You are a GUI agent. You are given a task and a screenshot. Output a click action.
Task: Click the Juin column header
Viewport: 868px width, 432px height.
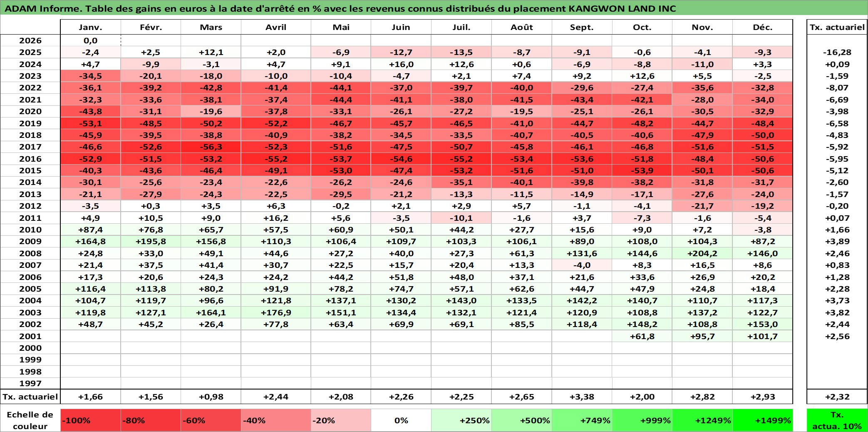click(x=401, y=27)
